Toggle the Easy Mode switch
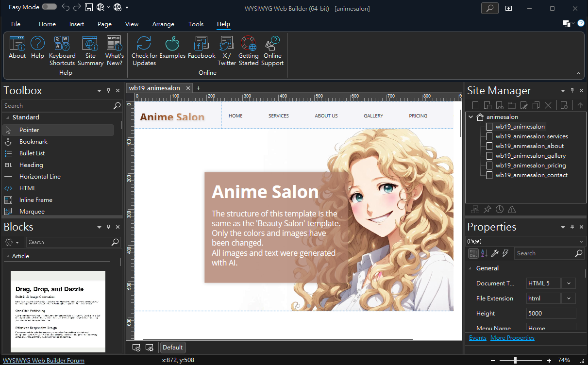588x365 pixels. (49, 7)
